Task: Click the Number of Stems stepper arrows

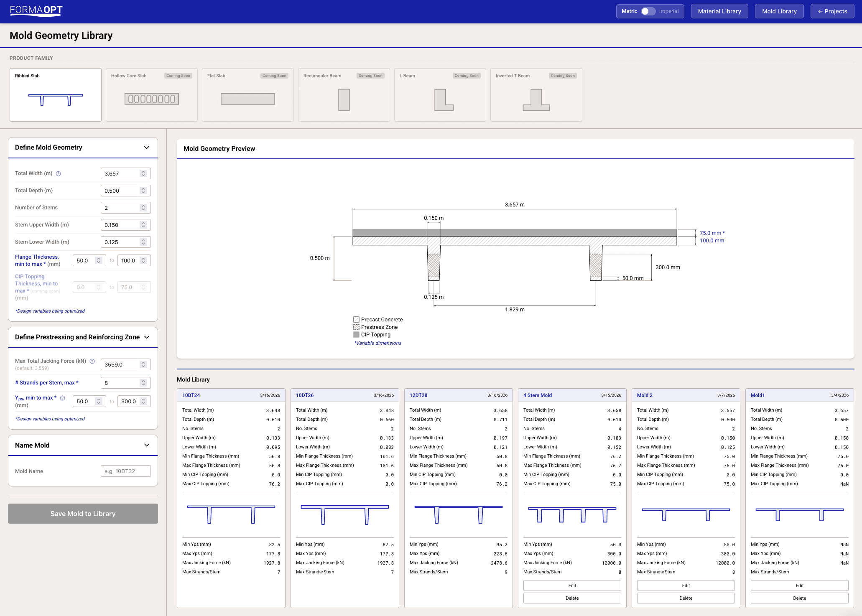Action: (x=143, y=208)
